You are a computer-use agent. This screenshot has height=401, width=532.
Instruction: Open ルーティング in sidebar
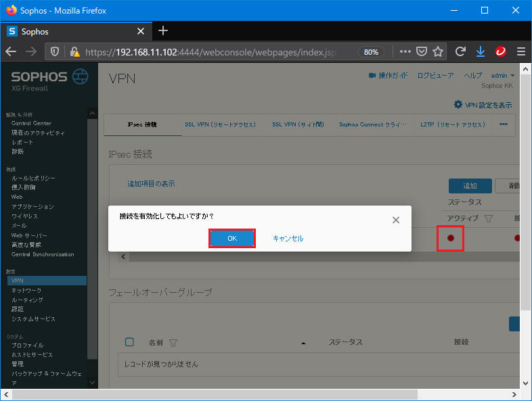coord(27,300)
